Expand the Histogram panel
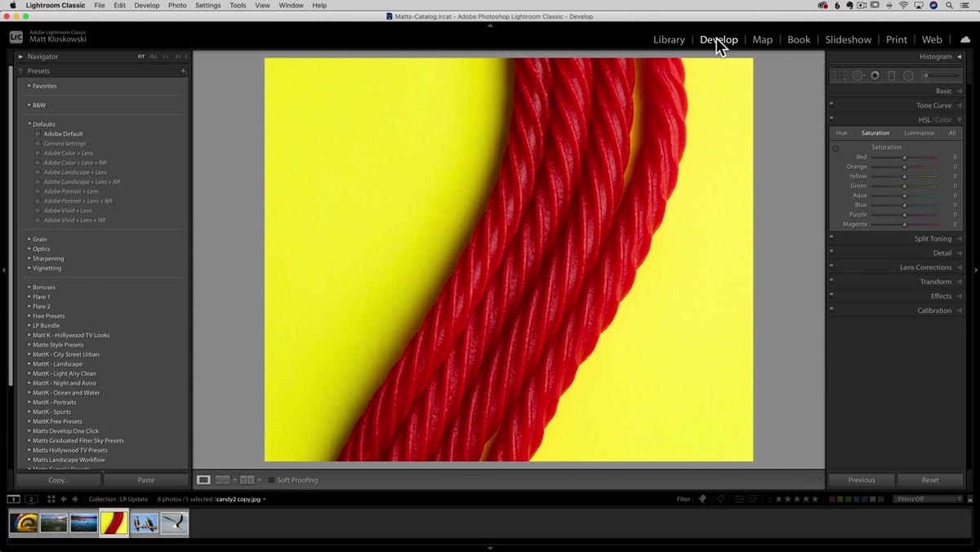The image size is (980, 552). coord(960,56)
